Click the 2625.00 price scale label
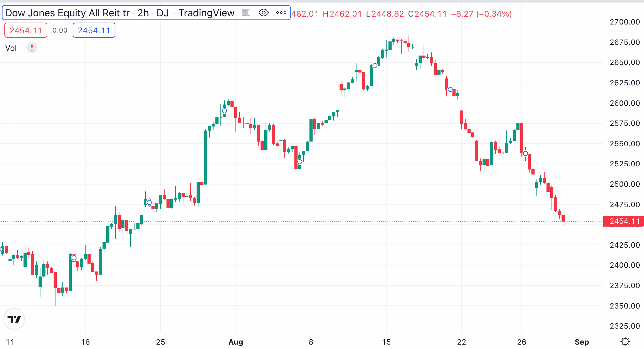Image resolution: width=644 pixels, height=349 pixels. coord(625,83)
